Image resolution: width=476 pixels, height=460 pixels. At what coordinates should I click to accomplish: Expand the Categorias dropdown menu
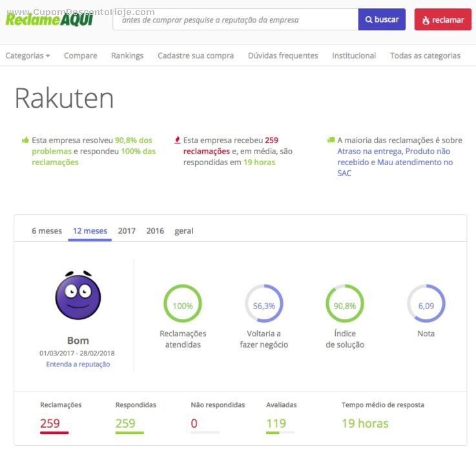click(28, 55)
